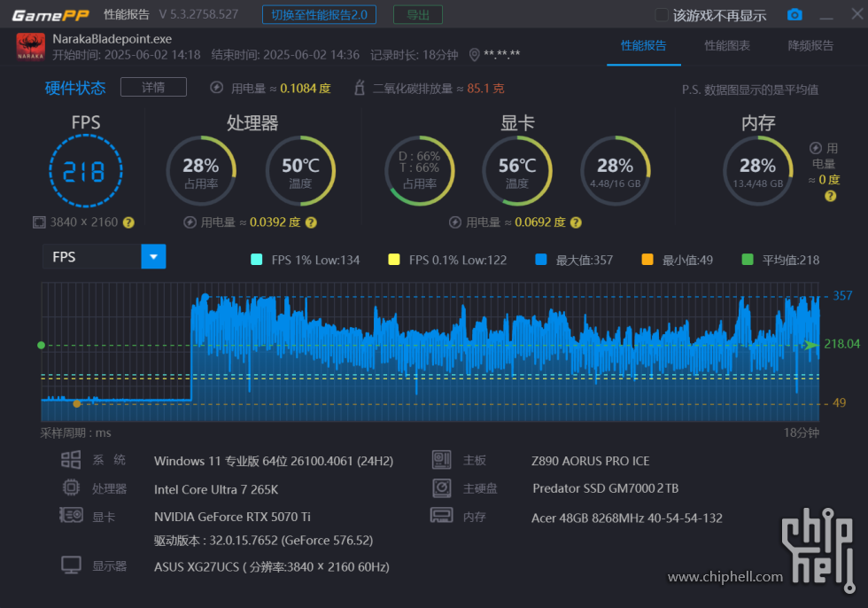The width and height of the screenshot is (868, 608).
Task: Switch to 降频报告 tab
Action: [x=810, y=46]
